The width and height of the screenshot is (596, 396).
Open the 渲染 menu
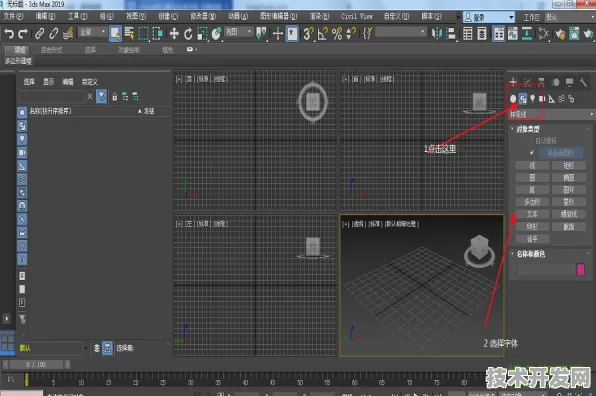319,16
